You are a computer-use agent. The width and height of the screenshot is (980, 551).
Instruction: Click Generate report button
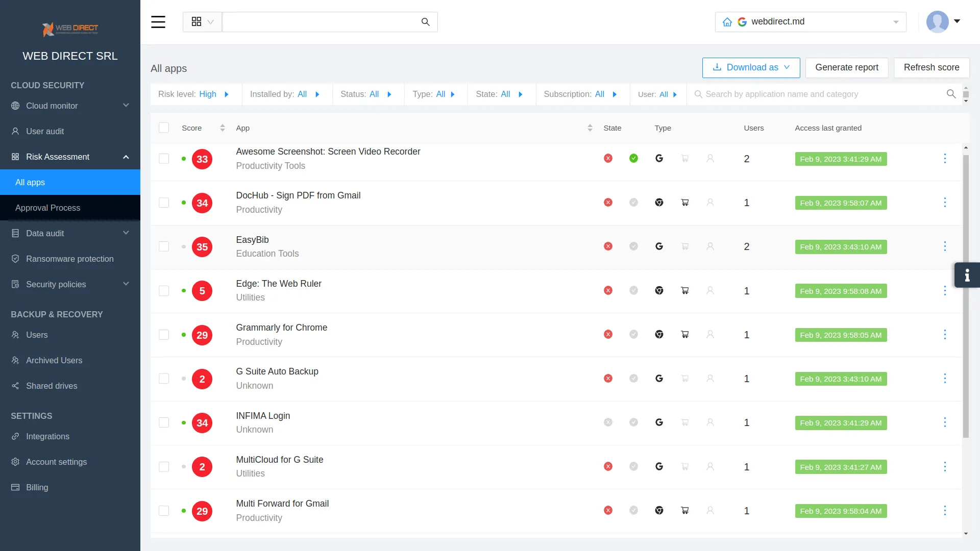pyautogui.click(x=847, y=67)
